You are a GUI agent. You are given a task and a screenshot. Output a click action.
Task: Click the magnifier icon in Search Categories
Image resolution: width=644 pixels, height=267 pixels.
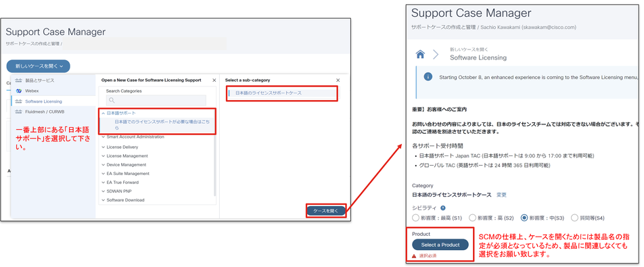(112, 101)
